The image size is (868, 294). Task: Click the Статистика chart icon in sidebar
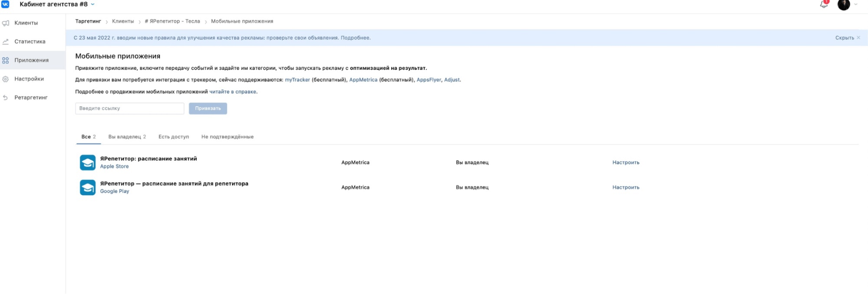coord(6,42)
